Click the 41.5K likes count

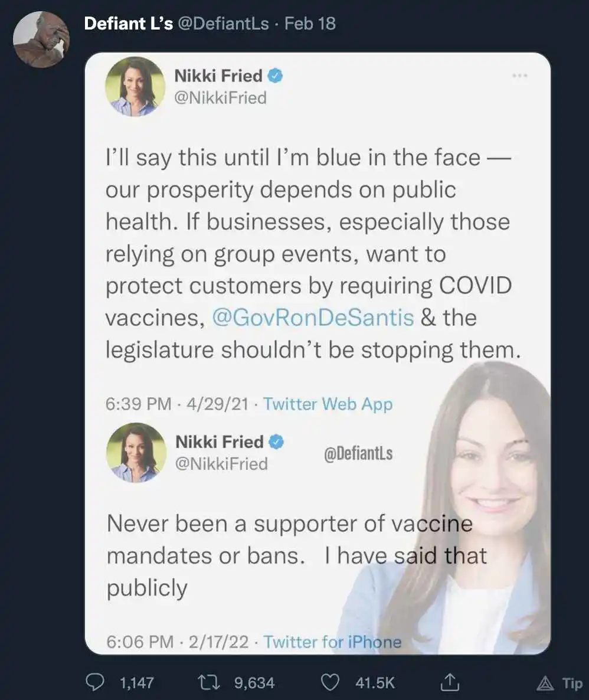click(375, 683)
